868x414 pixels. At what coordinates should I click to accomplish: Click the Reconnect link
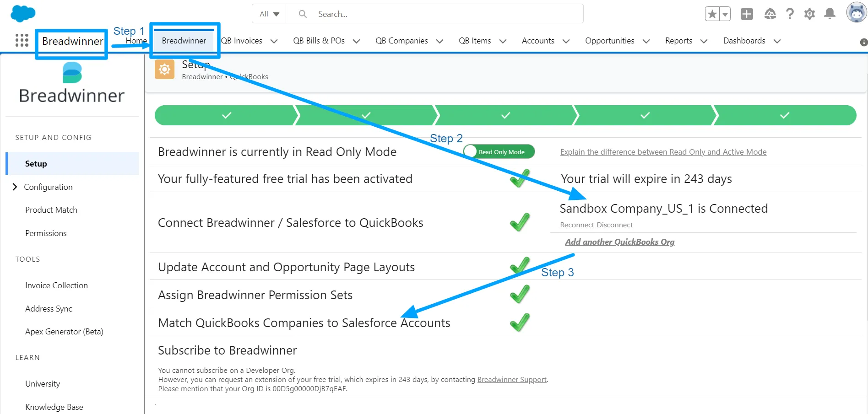coord(577,225)
